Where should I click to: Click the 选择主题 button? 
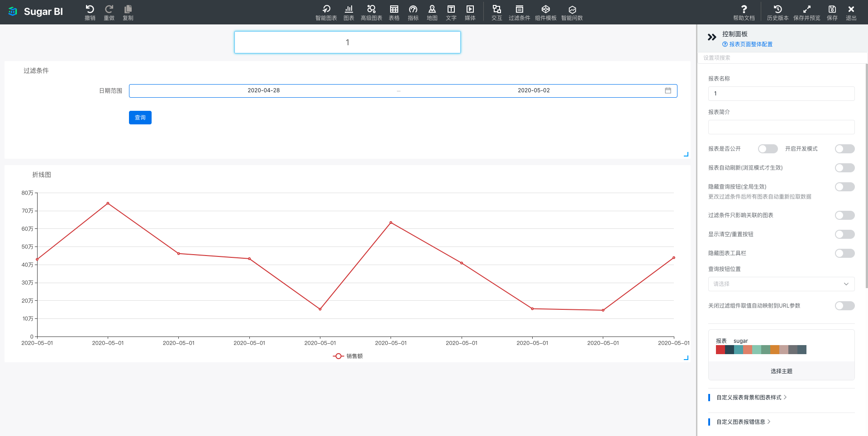782,371
